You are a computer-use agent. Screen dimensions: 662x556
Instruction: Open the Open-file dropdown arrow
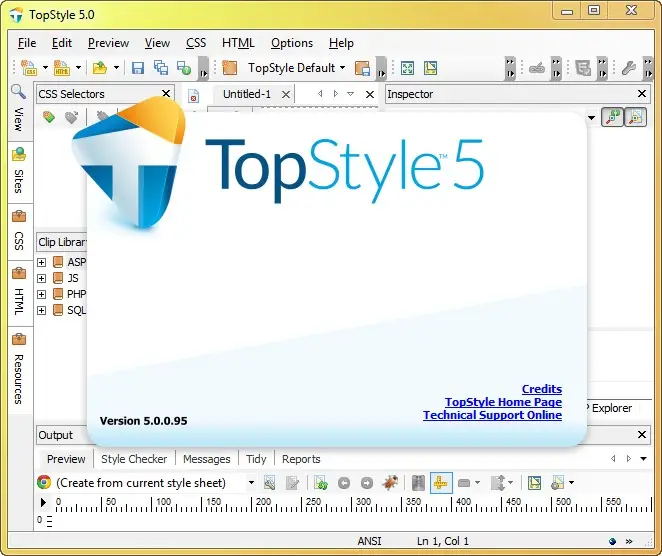tap(116, 68)
